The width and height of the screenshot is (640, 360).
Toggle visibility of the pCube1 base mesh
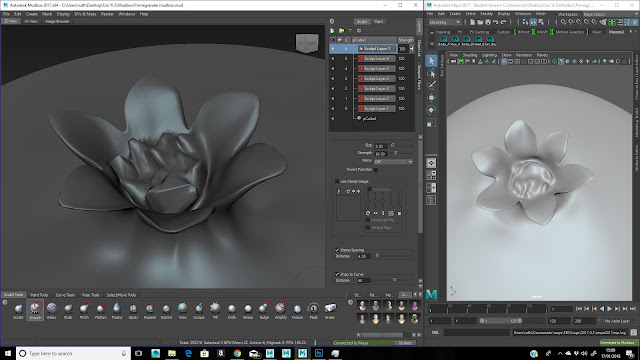click(x=333, y=118)
